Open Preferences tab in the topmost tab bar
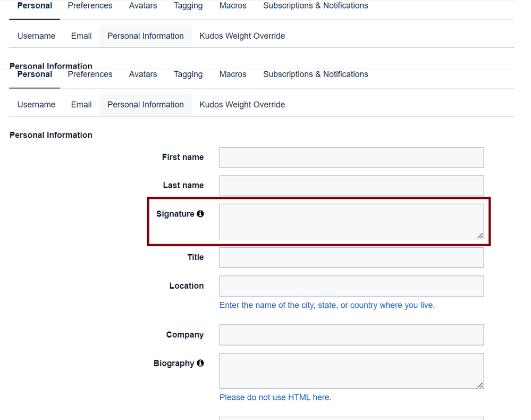The height and width of the screenshot is (420, 531). pos(90,5)
